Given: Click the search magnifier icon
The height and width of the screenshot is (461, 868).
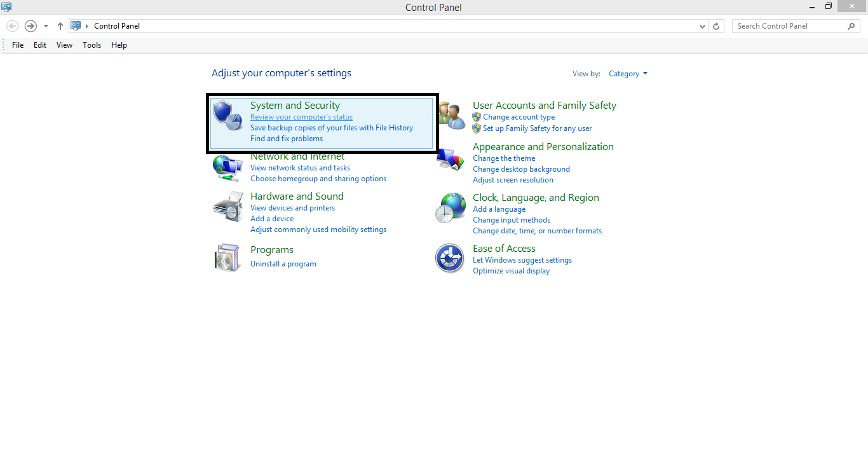Looking at the screenshot, I should click(x=851, y=26).
